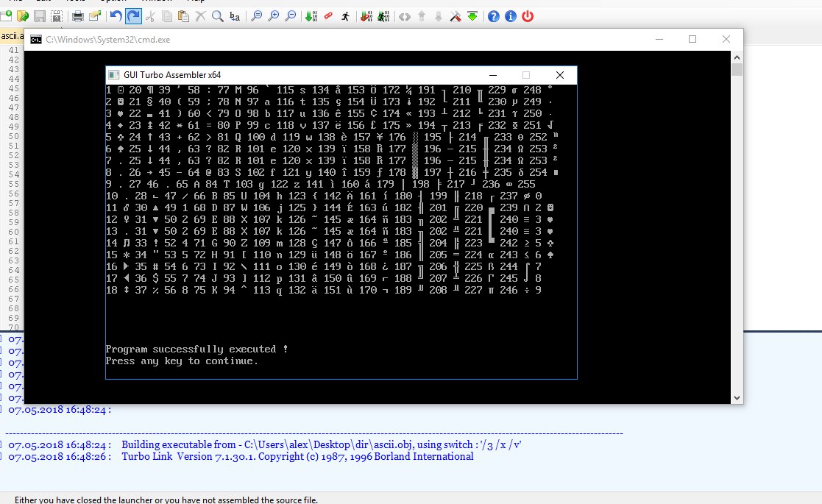Save the current file with the floppy icon
822x504 pixels.
click(x=40, y=16)
